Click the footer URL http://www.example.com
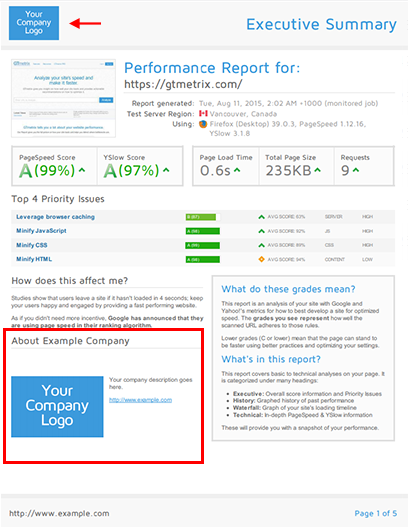Image resolution: width=408 pixels, height=528 pixels. coord(59,514)
